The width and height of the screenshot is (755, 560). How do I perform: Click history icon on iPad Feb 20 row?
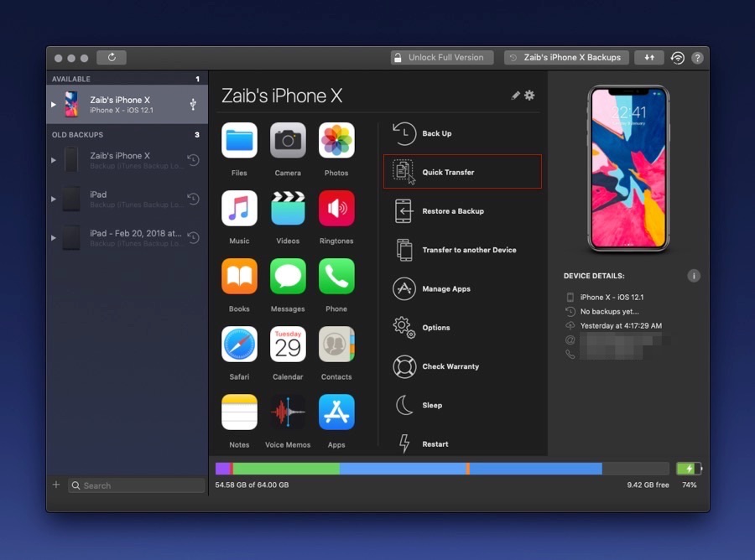tap(194, 237)
